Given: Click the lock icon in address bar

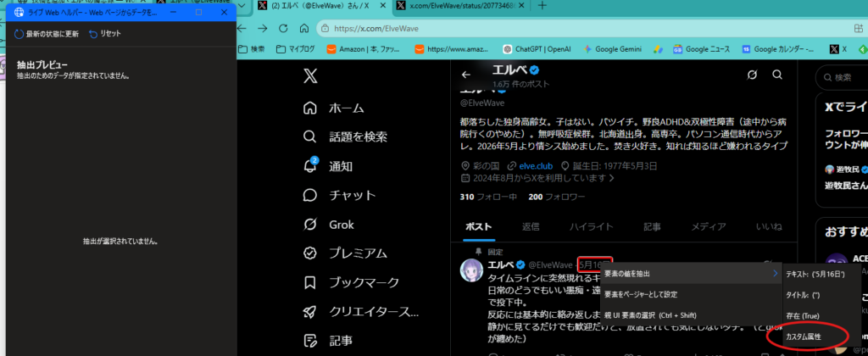Looking at the screenshot, I should click(x=326, y=28).
